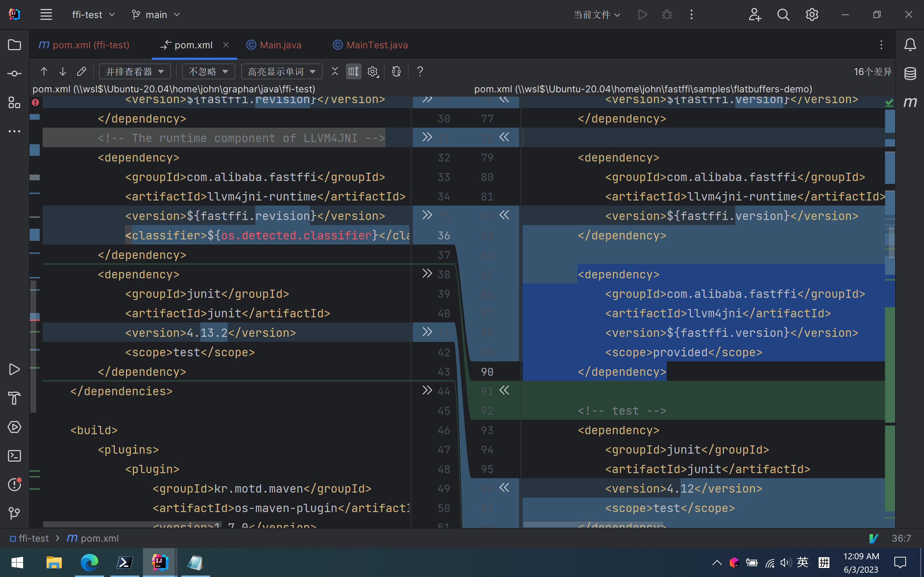The image size is (924, 577).
Task: Jump to next difference with the down arrow
Action: click(62, 71)
